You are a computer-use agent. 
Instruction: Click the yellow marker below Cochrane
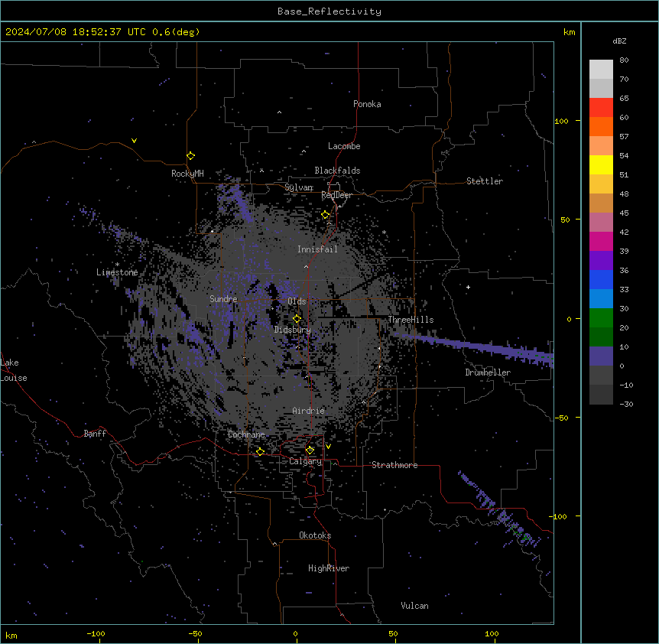click(x=260, y=451)
